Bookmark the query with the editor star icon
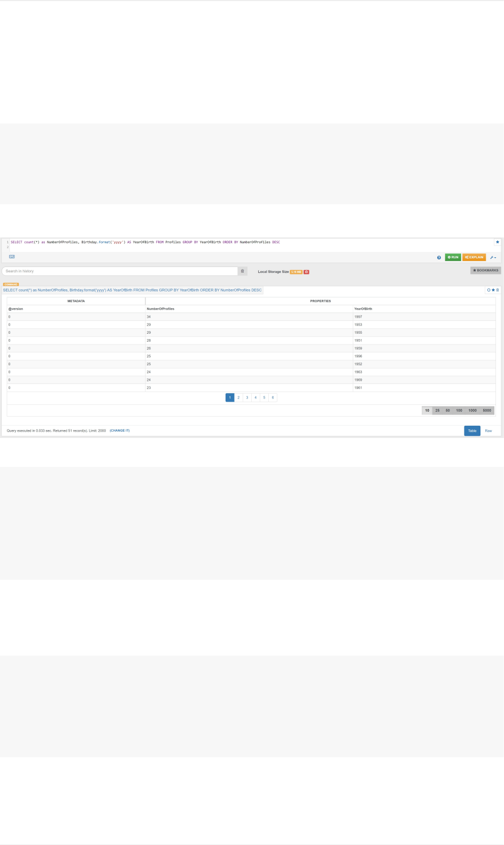The height and width of the screenshot is (845, 504). [498, 242]
